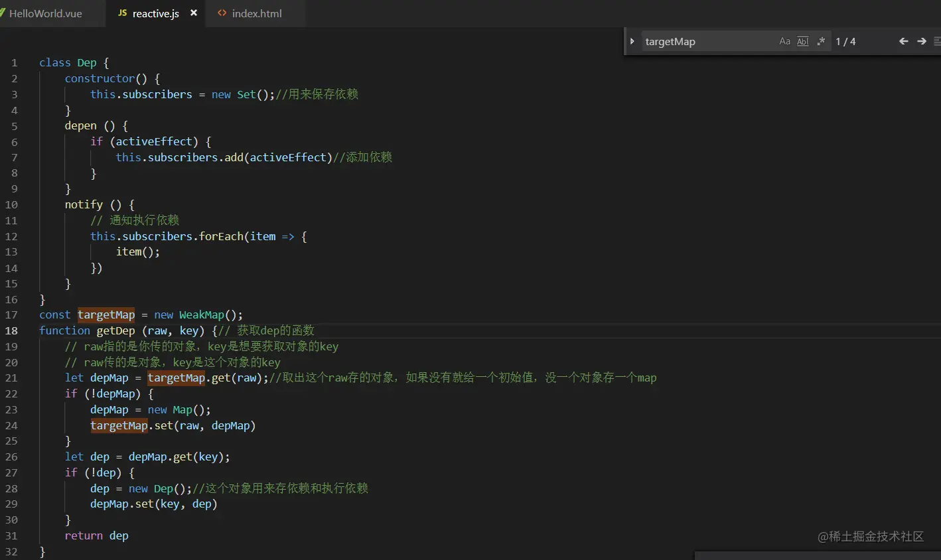Click 'this.subscribers.forEach' on line 12
Image resolution: width=941 pixels, height=560 pixels.
167,236
